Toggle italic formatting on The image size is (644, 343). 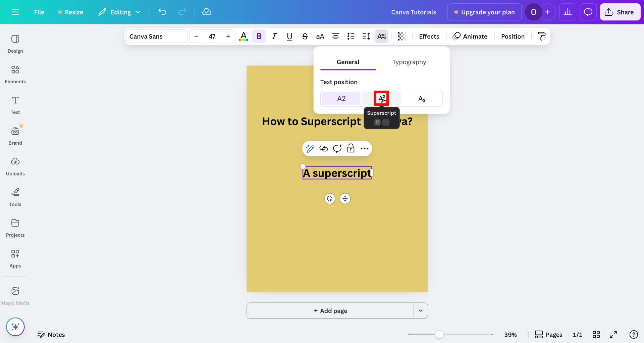(274, 36)
